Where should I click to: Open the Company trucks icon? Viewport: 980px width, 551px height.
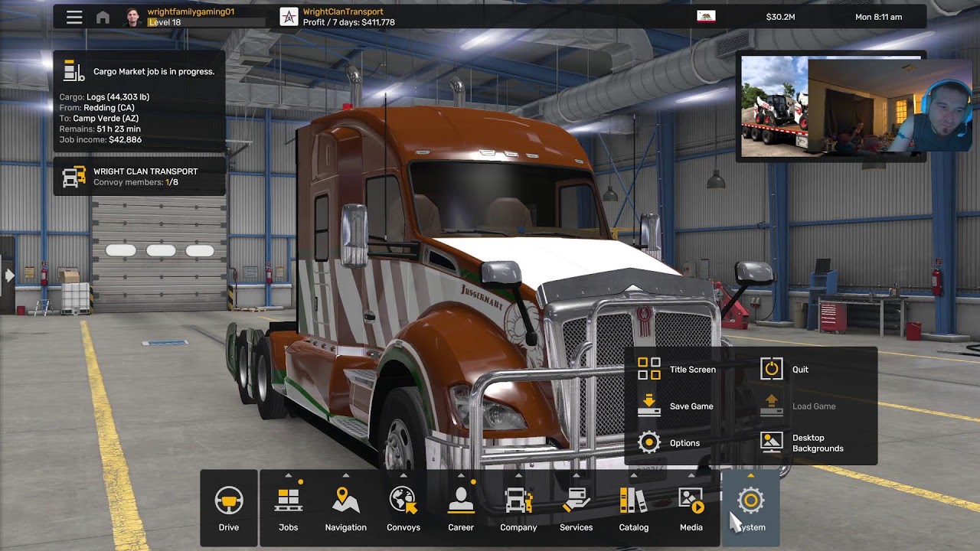(x=518, y=500)
